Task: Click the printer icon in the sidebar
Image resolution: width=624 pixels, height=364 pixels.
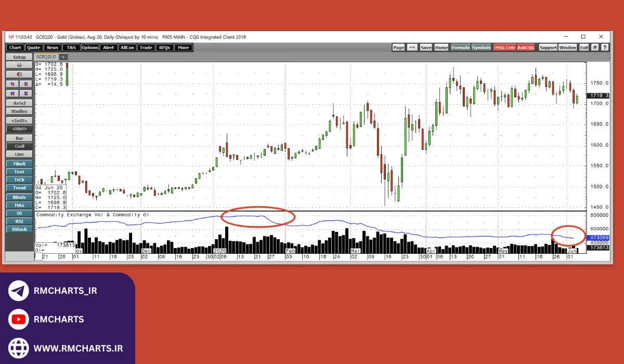Action: pos(19,65)
